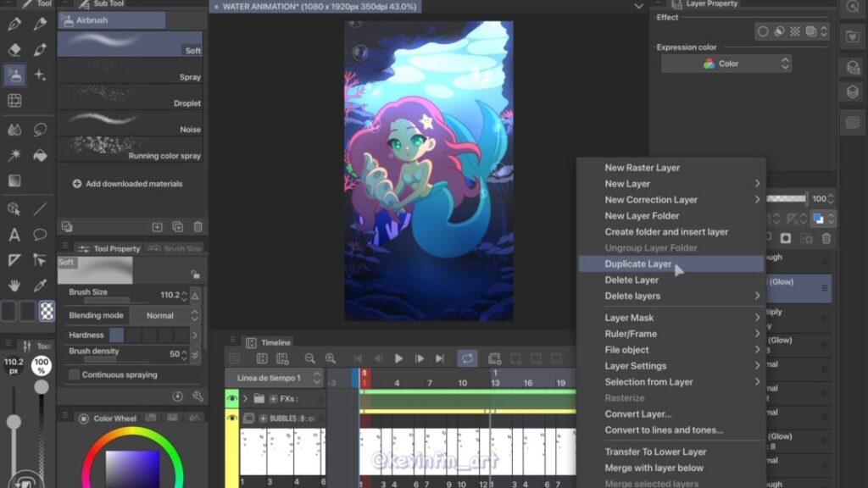Select the Gradient tool
This screenshot has height=488, width=868.
[x=14, y=181]
